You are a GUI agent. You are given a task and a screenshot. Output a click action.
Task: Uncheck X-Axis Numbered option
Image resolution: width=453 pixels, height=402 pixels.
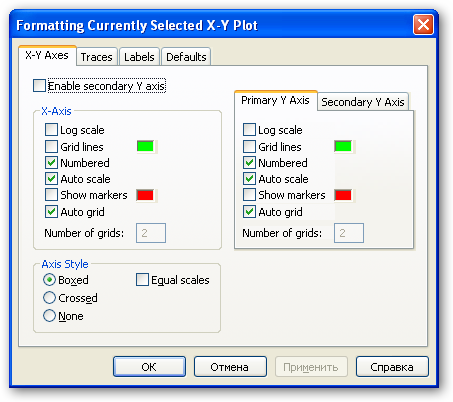[51, 162]
